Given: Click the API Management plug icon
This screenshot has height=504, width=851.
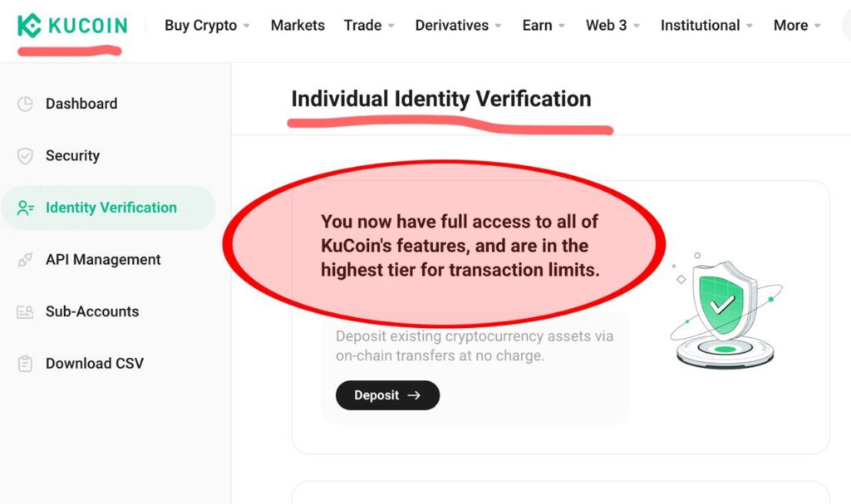Looking at the screenshot, I should click(25, 260).
